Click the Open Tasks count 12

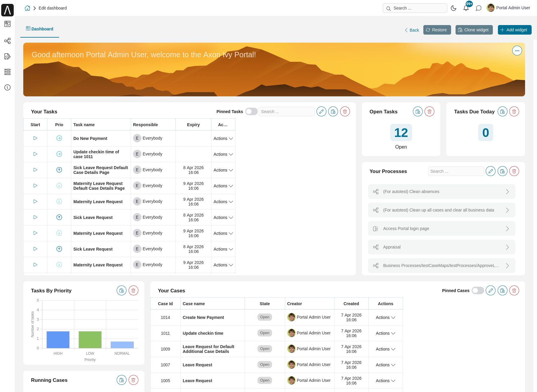[401, 132]
